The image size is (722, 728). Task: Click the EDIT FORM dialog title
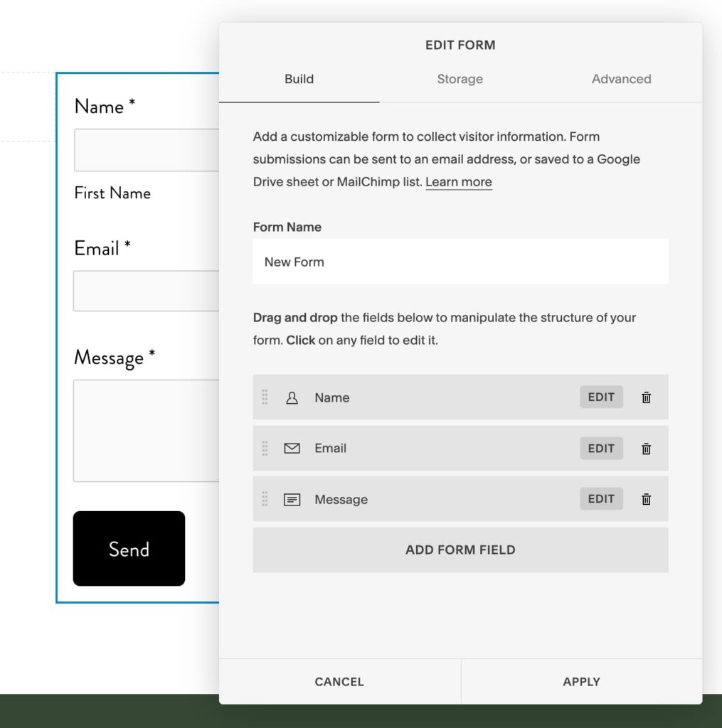[460, 45]
